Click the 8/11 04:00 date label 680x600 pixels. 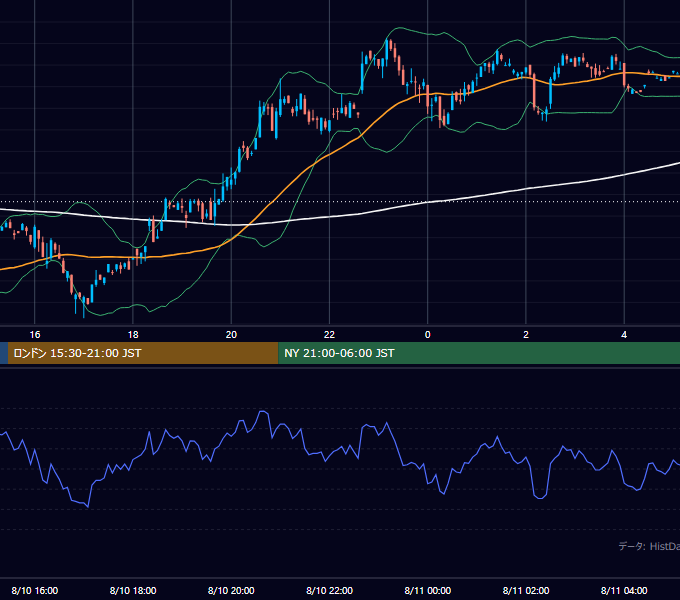pos(624,590)
